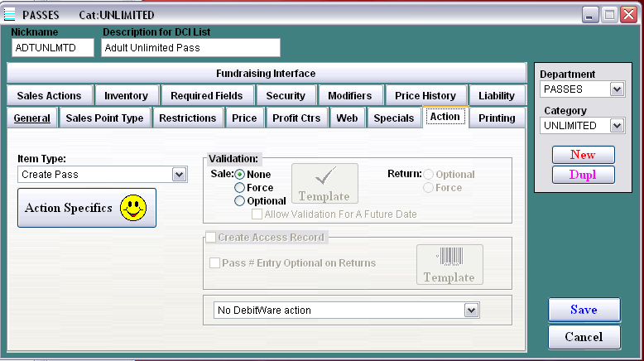The height and width of the screenshot is (361, 644).
Task: Maximize the PASSES window
Action: 609,15
